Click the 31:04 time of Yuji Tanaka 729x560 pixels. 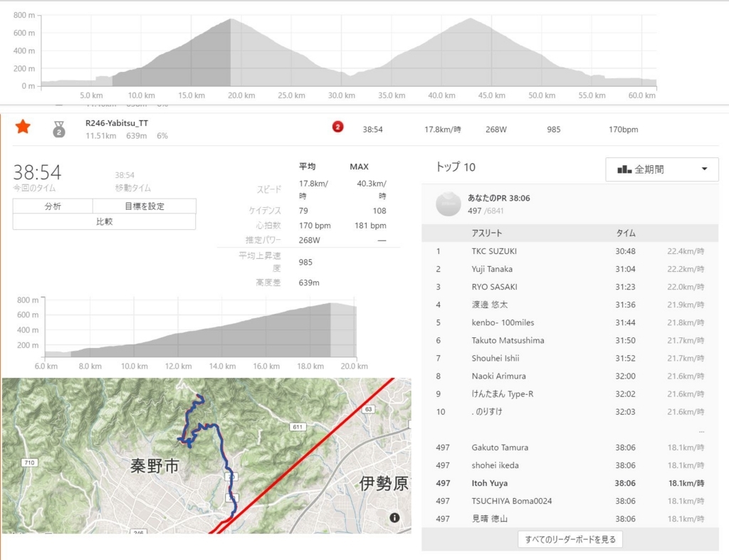click(x=625, y=269)
